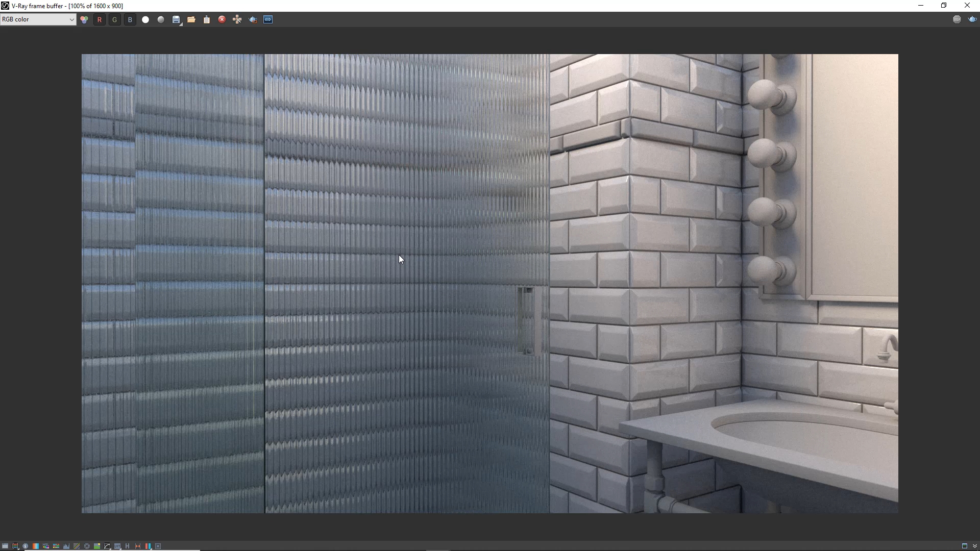Show pixel information i icon
980x551 pixels.
pyautogui.click(x=26, y=546)
